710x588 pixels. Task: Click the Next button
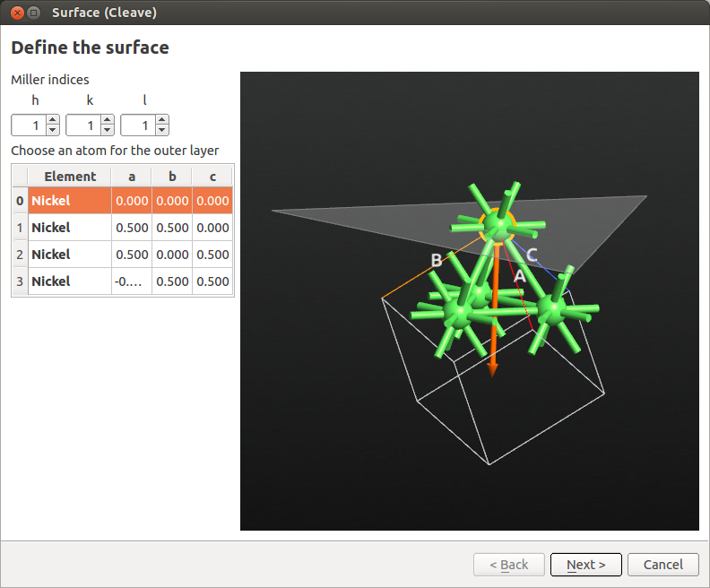[586, 565]
